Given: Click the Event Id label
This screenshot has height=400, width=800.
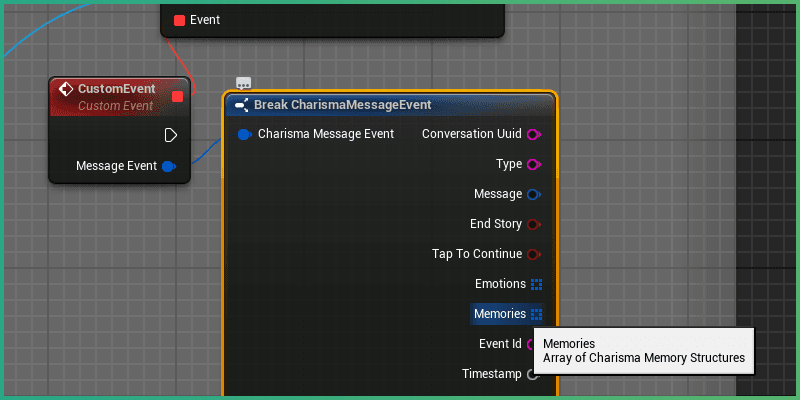Looking at the screenshot, I should coord(501,344).
